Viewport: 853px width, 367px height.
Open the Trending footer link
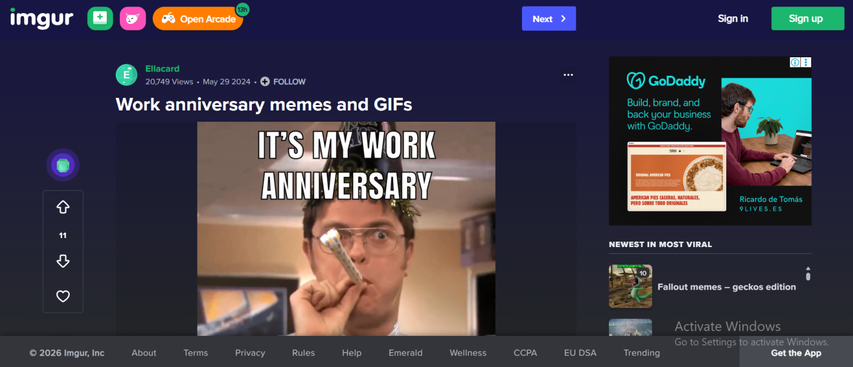tap(641, 353)
